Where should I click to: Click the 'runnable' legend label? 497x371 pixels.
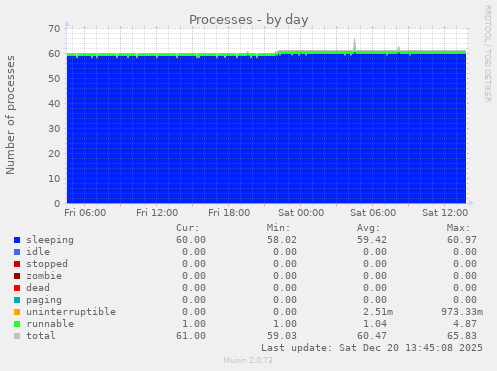click(50, 324)
